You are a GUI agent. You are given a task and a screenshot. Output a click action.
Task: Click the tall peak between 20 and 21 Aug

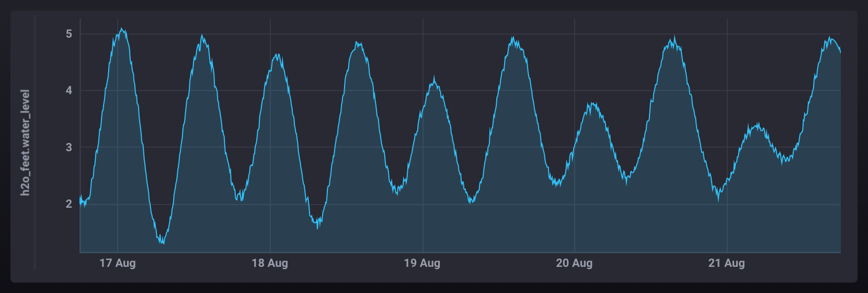click(675, 37)
